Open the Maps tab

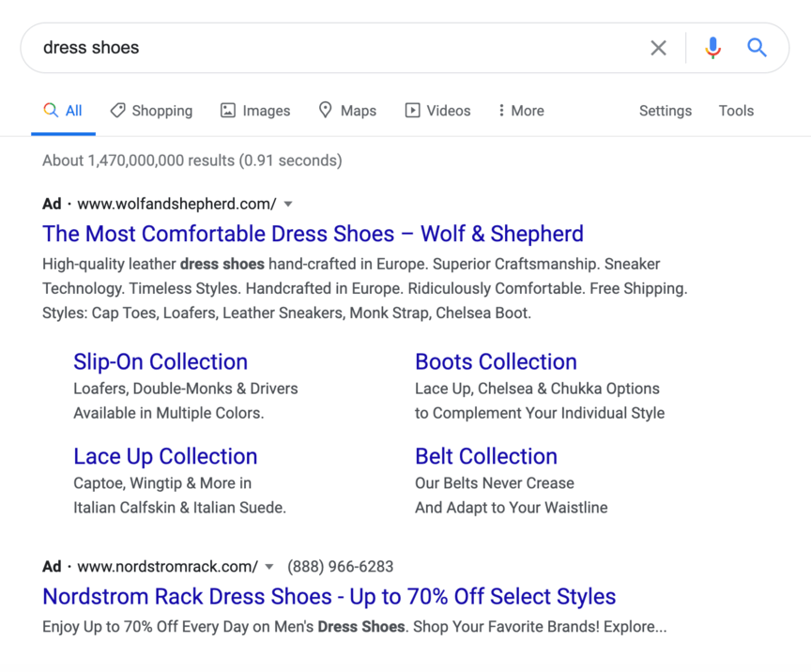click(x=347, y=111)
